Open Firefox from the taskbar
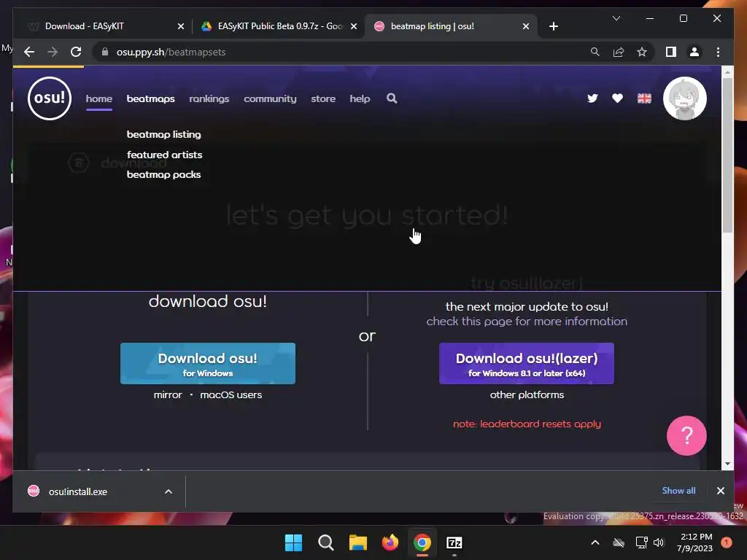Screen dimensions: 747x560 click(x=390, y=542)
